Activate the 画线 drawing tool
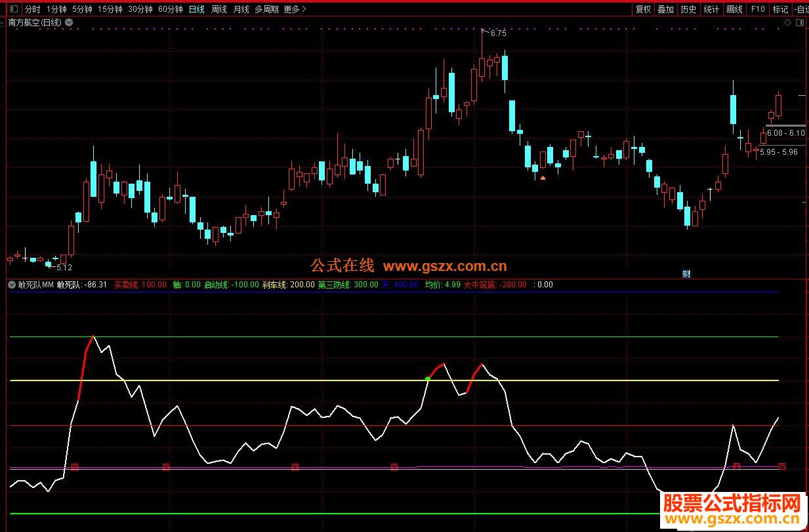 tap(734, 9)
